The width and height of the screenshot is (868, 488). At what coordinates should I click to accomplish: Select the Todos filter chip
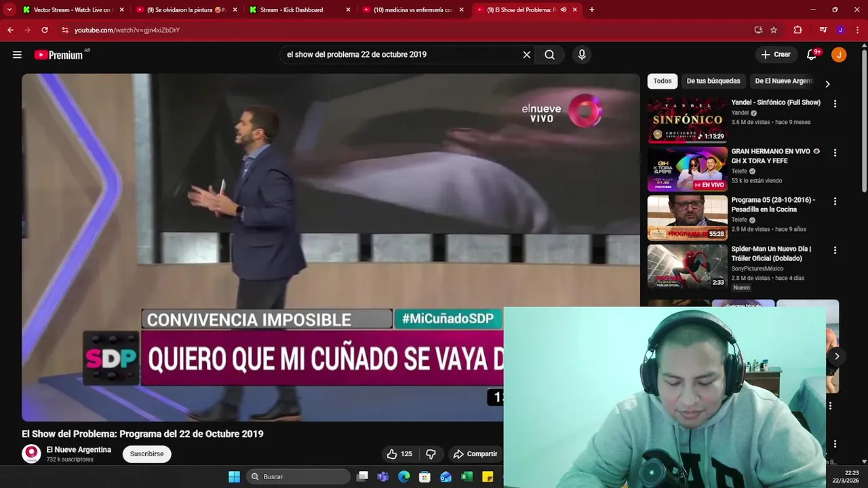663,81
